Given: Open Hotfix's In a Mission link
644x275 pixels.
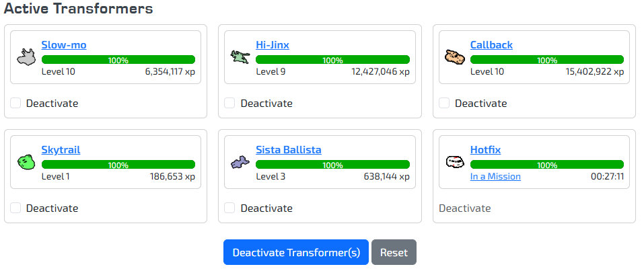Looking at the screenshot, I should point(495,177).
